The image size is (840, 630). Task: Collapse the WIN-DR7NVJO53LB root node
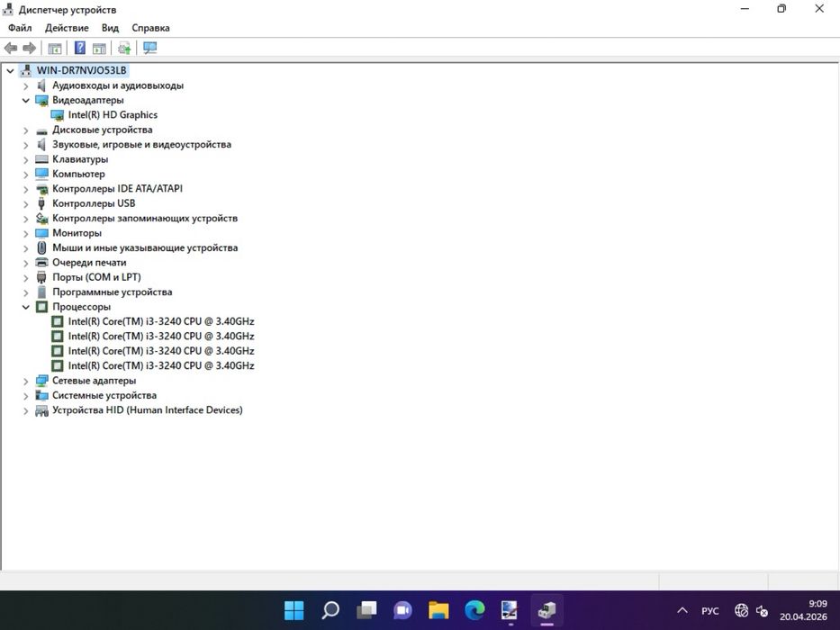[x=10, y=71]
